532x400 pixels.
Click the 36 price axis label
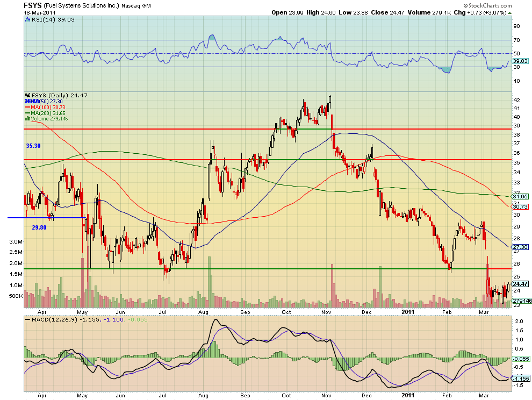(517, 153)
